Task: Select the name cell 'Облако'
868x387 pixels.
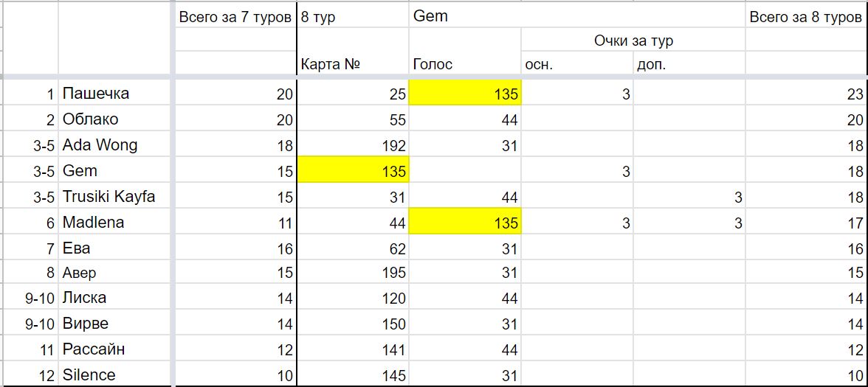Action: click(x=117, y=119)
